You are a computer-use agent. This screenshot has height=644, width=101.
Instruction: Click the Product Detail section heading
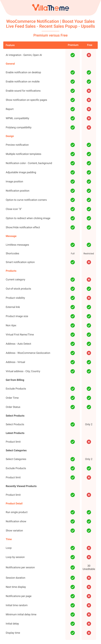14,504
